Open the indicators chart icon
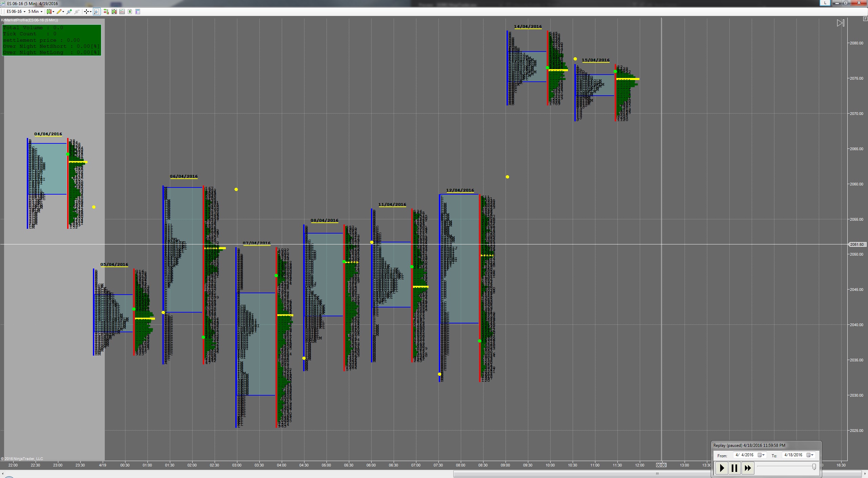The image size is (868, 478). pyautogui.click(x=122, y=12)
